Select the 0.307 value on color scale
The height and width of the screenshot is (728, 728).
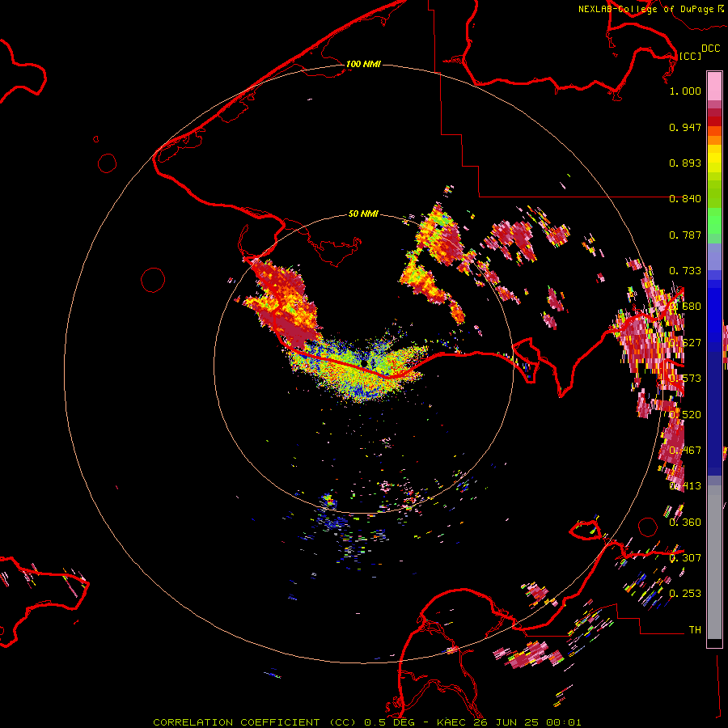685,558
